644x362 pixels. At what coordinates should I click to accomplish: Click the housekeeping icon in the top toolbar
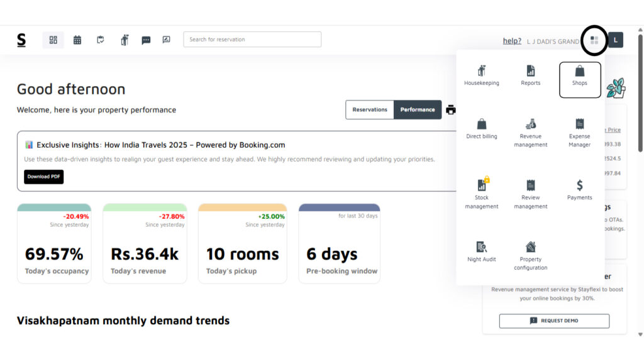pos(124,40)
